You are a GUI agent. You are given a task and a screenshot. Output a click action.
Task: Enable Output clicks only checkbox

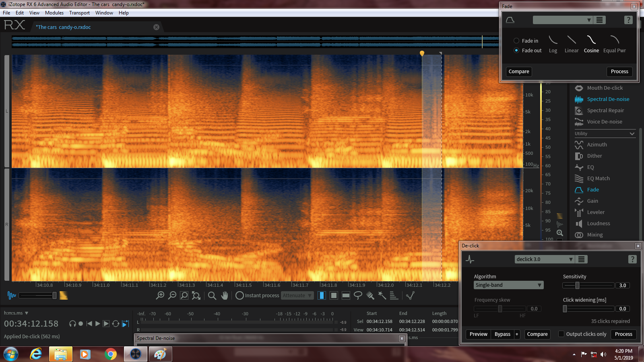[x=561, y=334]
